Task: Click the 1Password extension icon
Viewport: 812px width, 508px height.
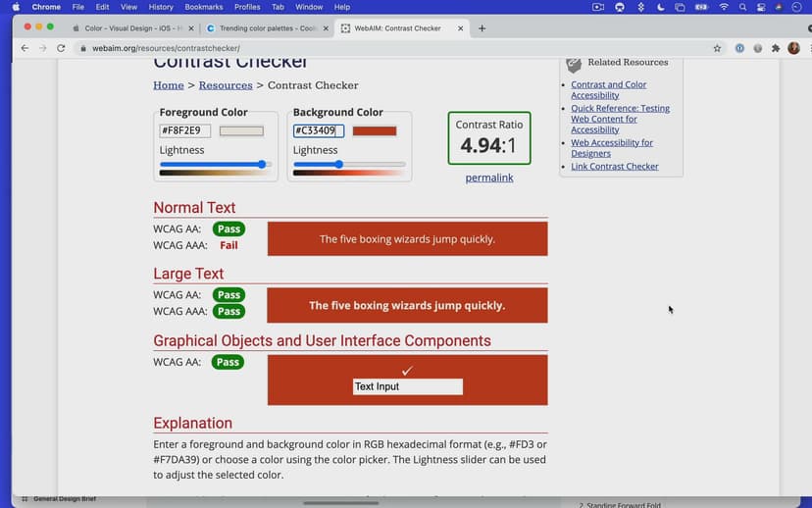Action: 739,48
